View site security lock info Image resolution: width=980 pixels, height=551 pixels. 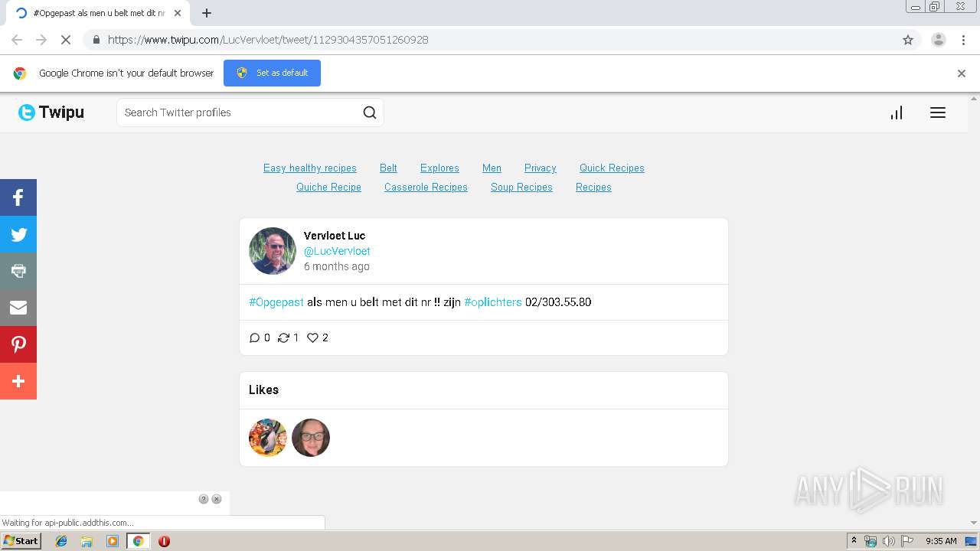tap(96, 40)
